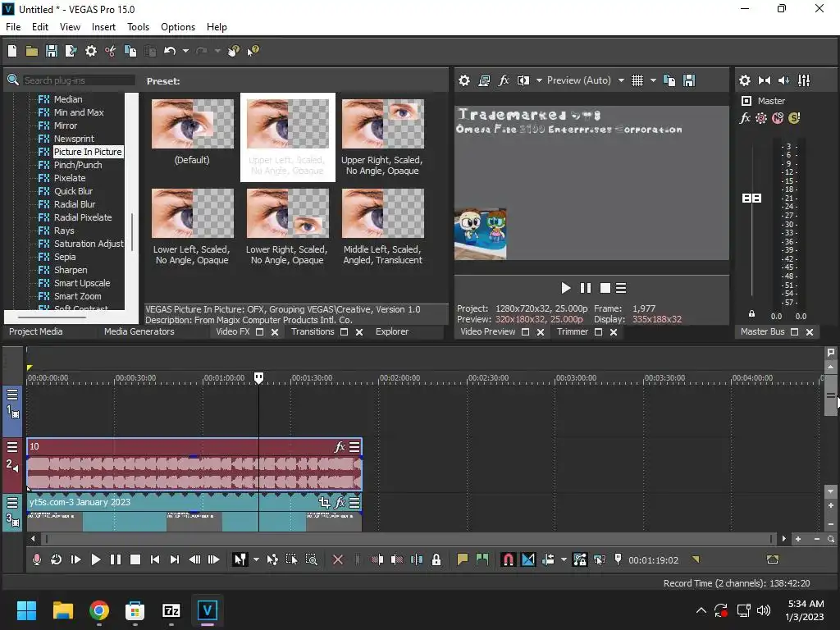Expand split screen view options arrow
The height and width of the screenshot is (630, 840).
pos(539,80)
